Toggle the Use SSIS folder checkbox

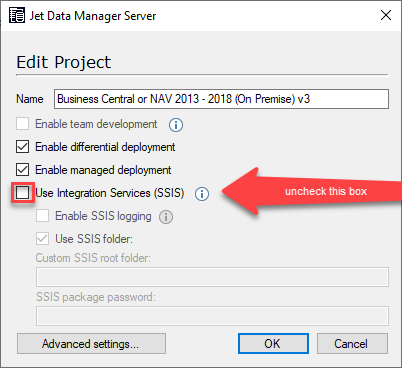(43, 239)
